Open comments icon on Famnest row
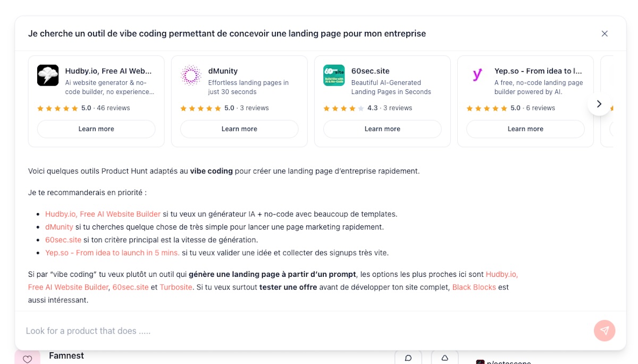638x364 pixels. pos(408,358)
